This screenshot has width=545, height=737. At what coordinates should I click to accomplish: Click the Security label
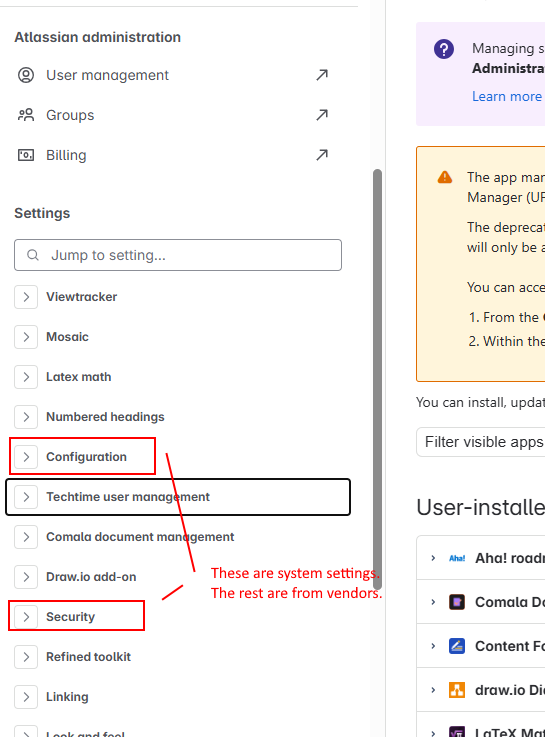[x=70, y=617]
